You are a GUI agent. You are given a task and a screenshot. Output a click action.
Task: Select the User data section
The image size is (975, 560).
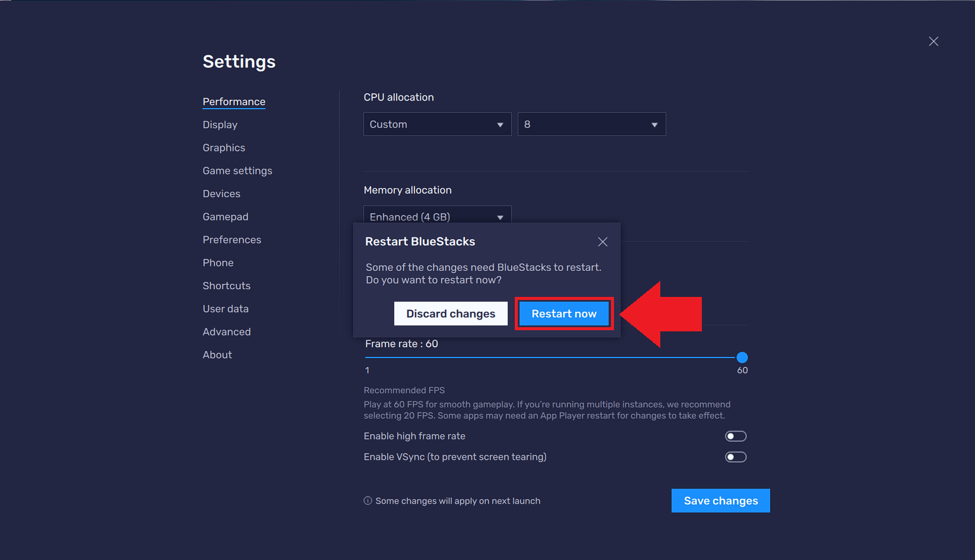point(226,309)
